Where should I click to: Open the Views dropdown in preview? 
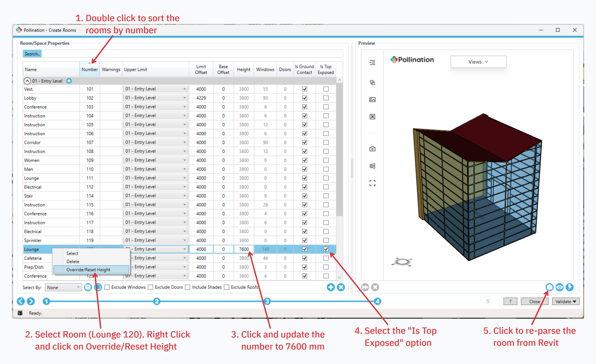(x=478, y=62)
